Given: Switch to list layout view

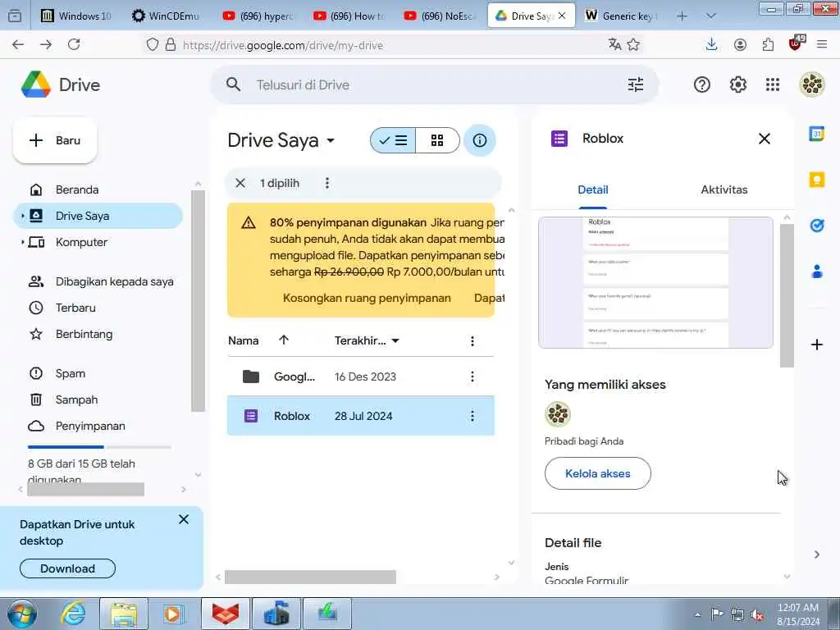Looking at the screenshot, I should [393, 140].
